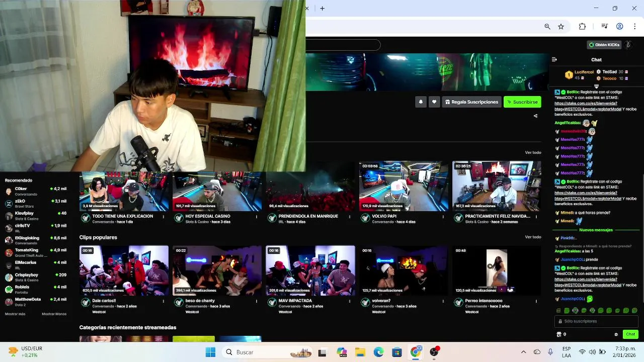Open media controls icon in Chrome toolbar

coord(604,27)
